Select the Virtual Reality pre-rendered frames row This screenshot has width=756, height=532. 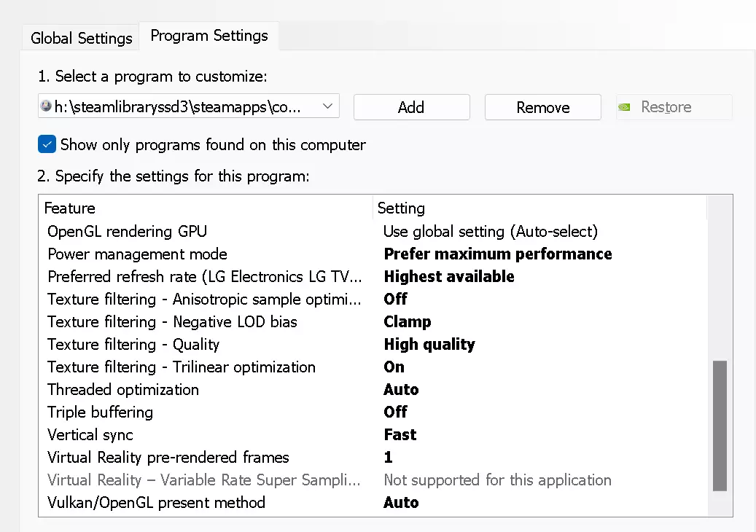(x=168, y=458)
